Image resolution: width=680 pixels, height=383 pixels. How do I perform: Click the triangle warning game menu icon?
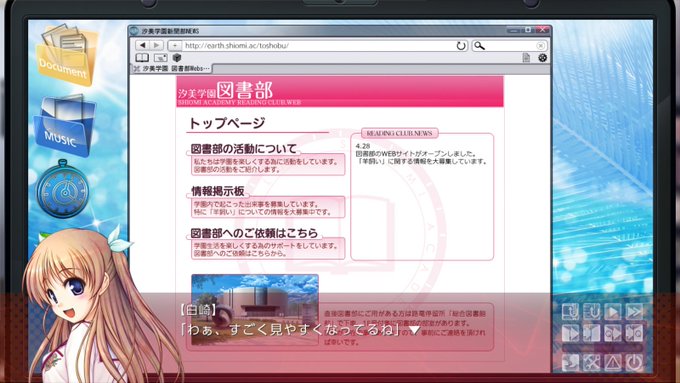click(x=613, y=362)
